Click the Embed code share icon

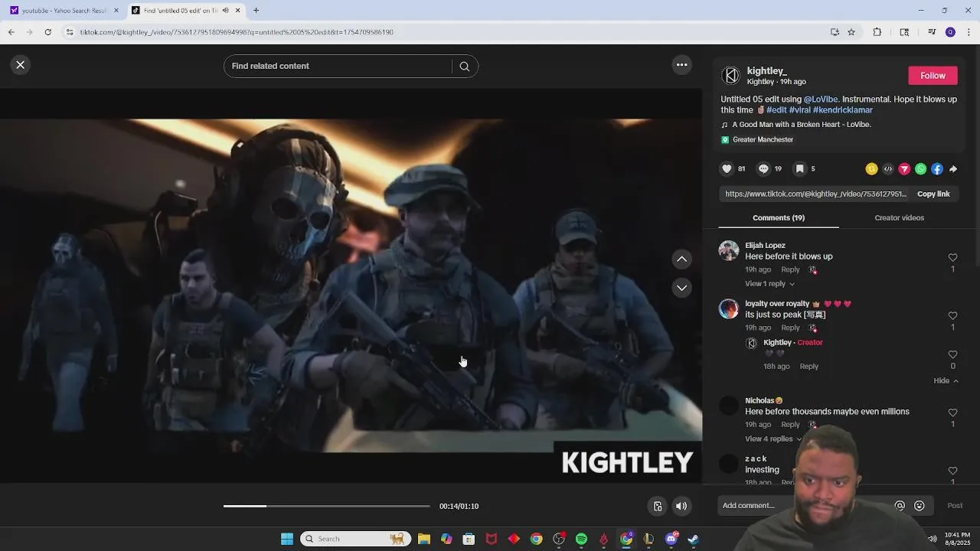[x=888, y=169]
